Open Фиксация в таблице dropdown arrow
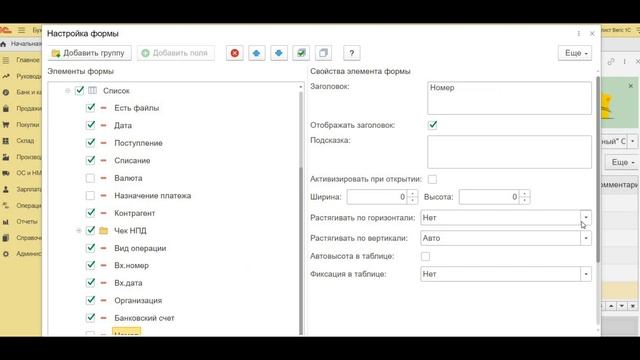 [x=586, y=274]
